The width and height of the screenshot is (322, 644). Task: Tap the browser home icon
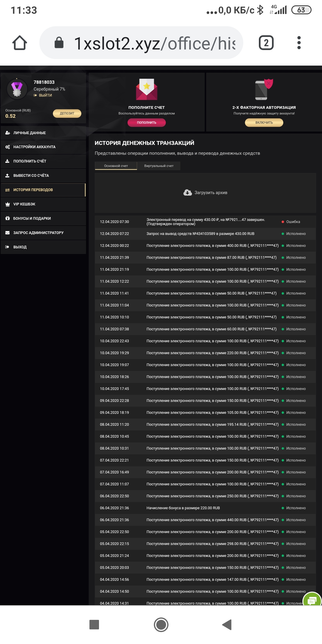(20, 43)
